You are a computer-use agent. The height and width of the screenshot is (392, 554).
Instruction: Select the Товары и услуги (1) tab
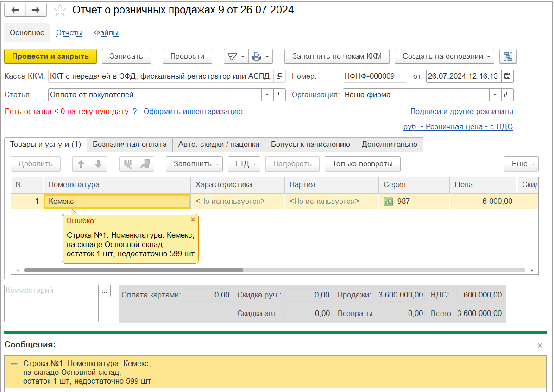[x=45, y=144]
